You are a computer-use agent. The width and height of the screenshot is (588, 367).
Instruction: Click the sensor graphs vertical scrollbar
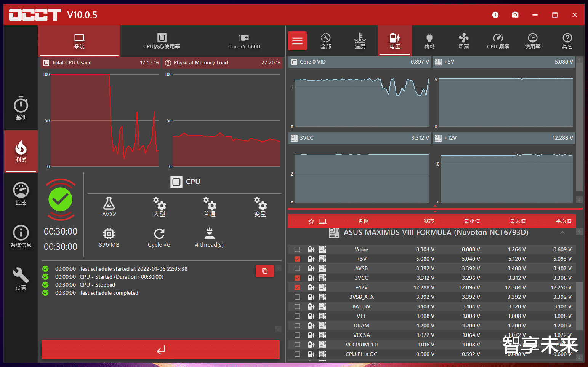pos(579,127)
